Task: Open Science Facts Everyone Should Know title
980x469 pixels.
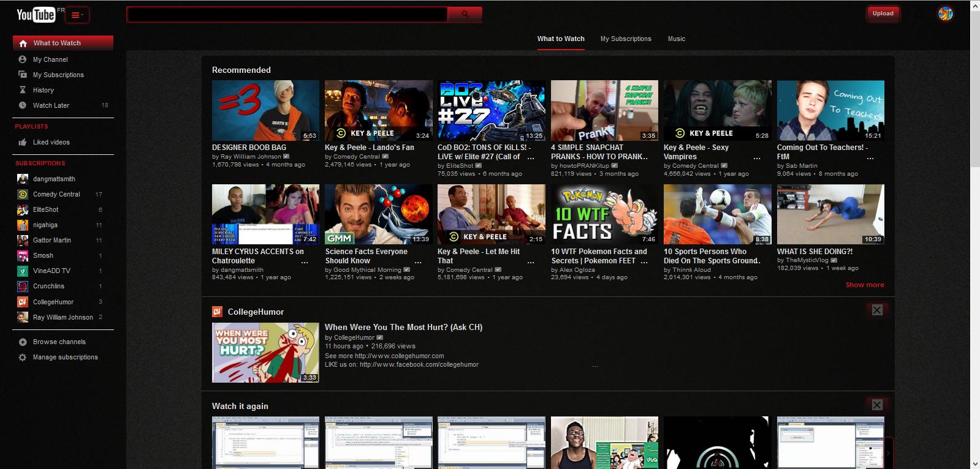Action: coord(366,256)
